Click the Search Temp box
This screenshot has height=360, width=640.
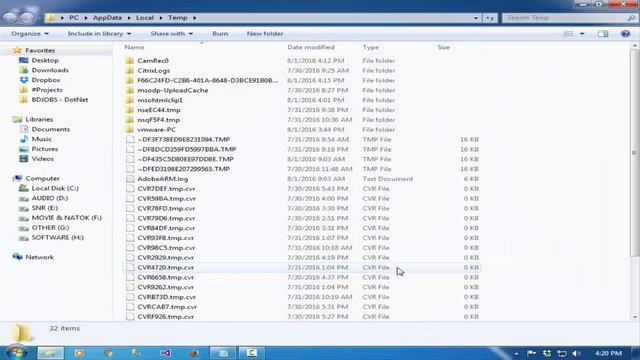(569, 18)
